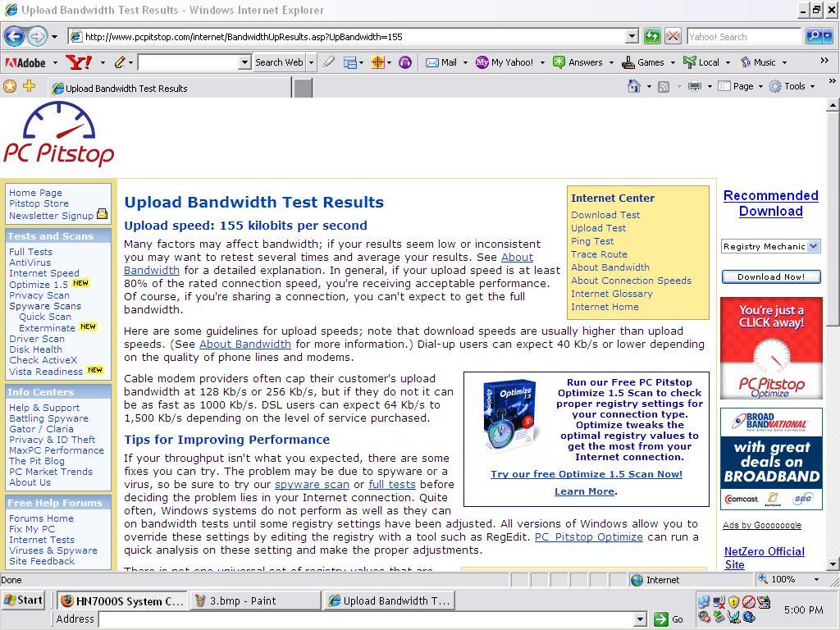840x630 pixels.
Task: Click the red Yahoo! logo icon
Action: pyautogui.click(x=79, y=62)
